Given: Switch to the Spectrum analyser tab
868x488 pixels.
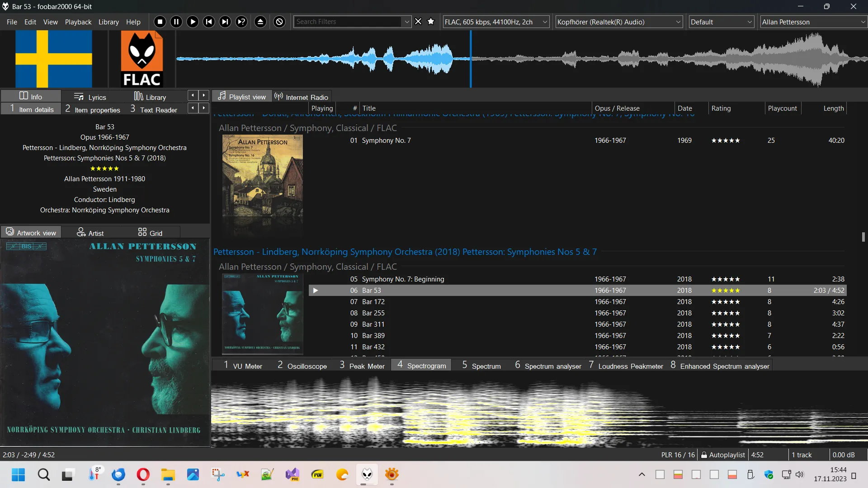Looking at the screenshot, I should pyautogui.click(x=548, y=366).
